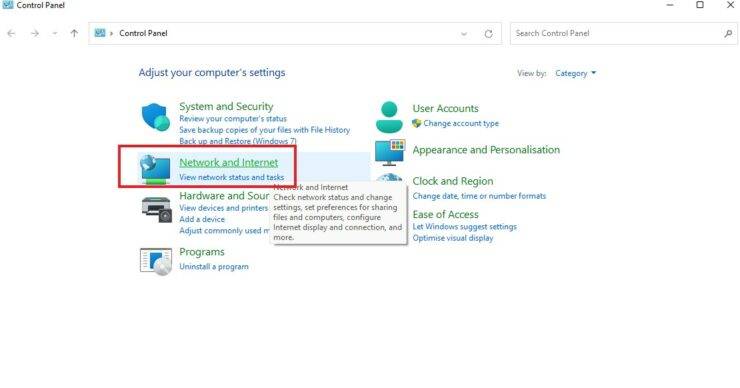Open Back up and Restore (Windows 7)

pyautogui.click(x=238, y=141)
